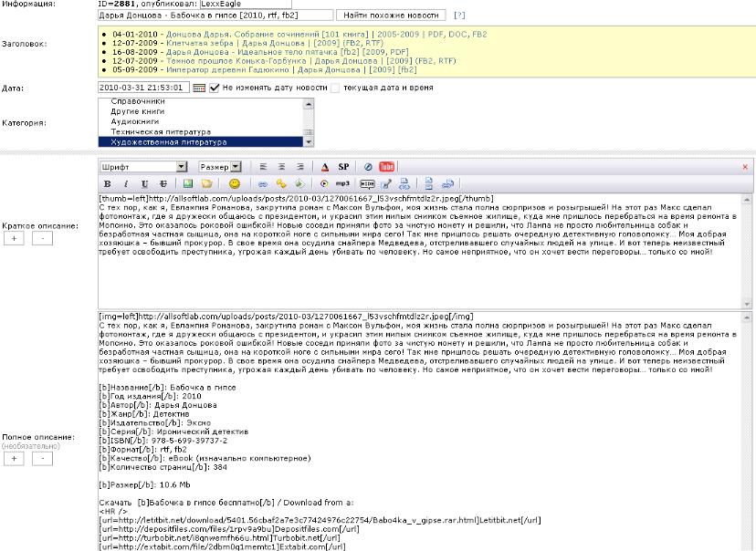Viewport: 756px width, 551px height.
Task: Open 'Император деревни Гадюкино' link
Action: [291, 69]
